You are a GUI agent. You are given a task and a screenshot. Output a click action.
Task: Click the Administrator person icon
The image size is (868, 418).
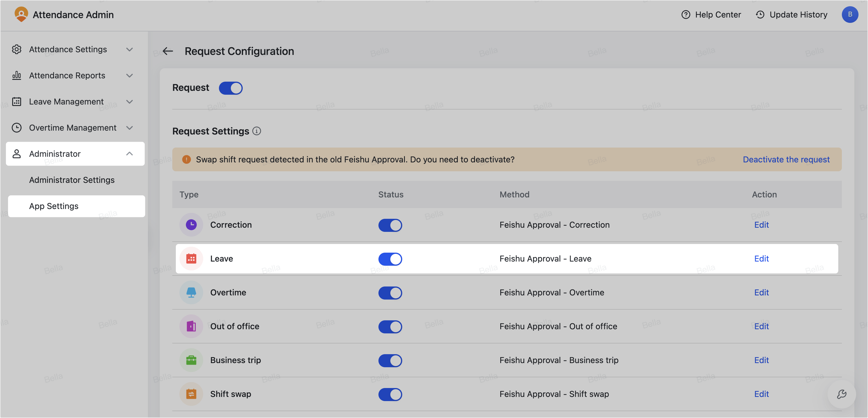click(x=17, y=153)
